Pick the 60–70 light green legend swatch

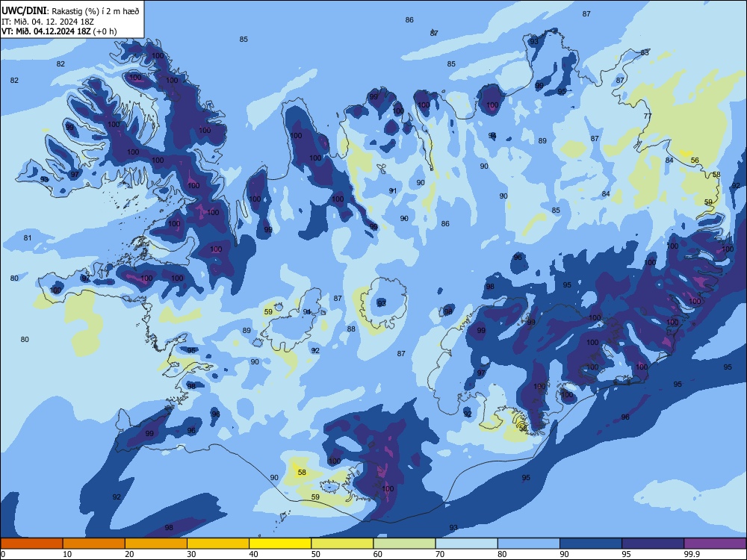click(x=404, y=544)
